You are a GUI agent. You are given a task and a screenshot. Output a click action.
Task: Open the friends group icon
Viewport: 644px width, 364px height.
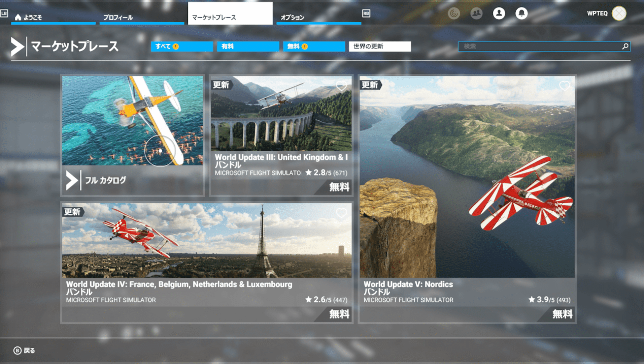[x=476, y=13]
